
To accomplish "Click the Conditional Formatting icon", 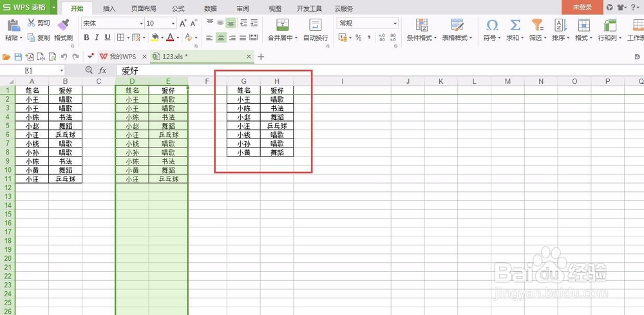I will tap(421, 25).
